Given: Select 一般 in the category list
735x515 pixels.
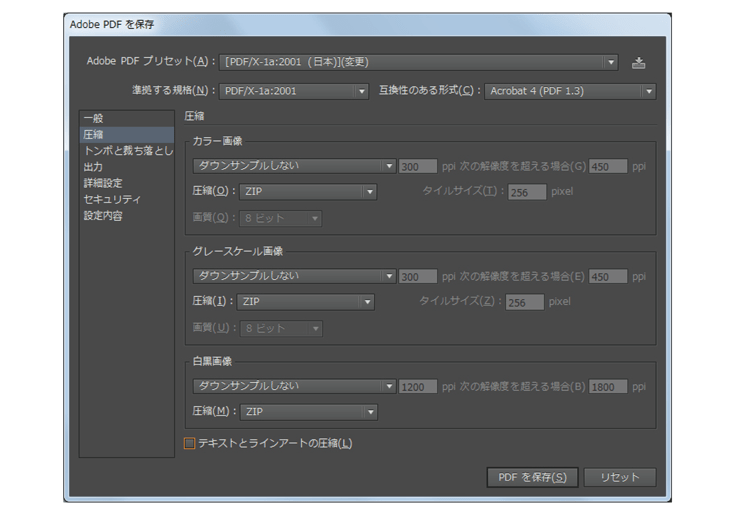Looking at the screenshot, I should coord(127,118).
